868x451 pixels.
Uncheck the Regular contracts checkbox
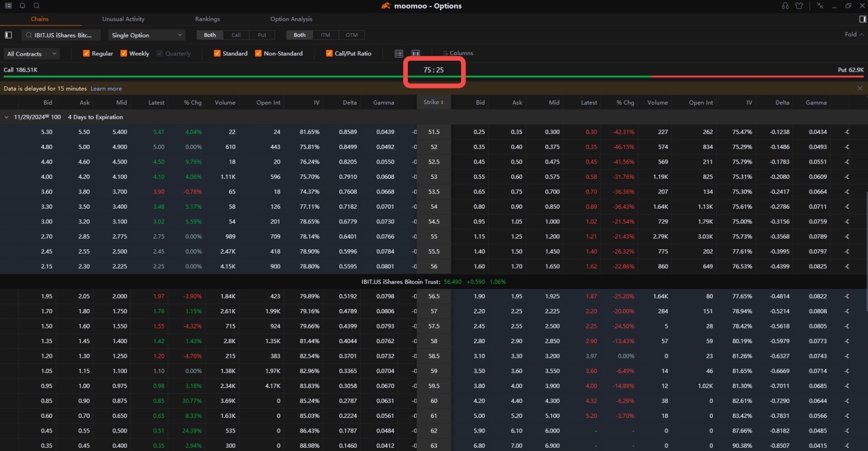[86, 53]
